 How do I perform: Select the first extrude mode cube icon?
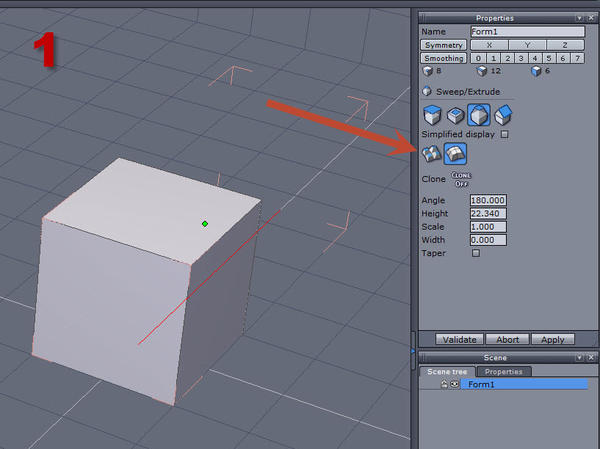pos(432,115)
